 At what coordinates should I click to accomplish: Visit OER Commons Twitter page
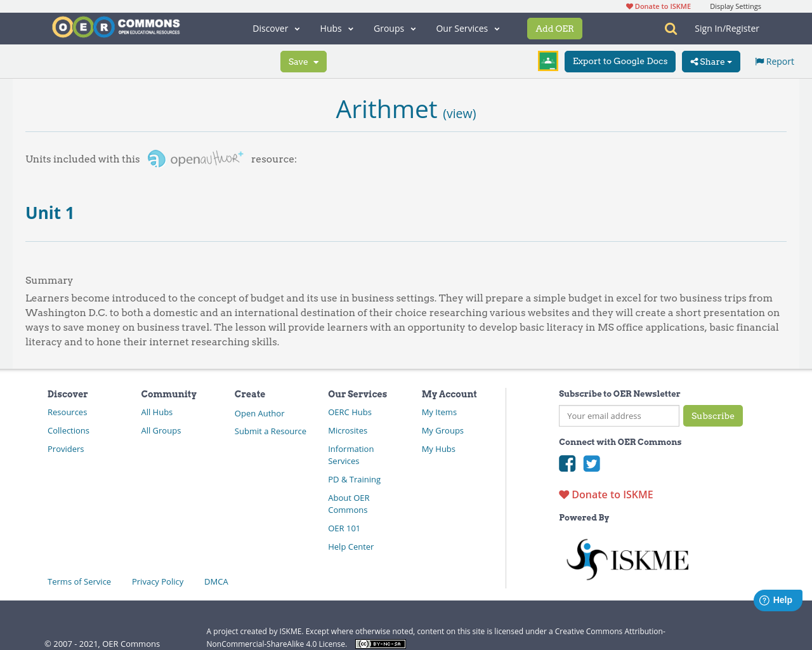[x=592, y=463]
